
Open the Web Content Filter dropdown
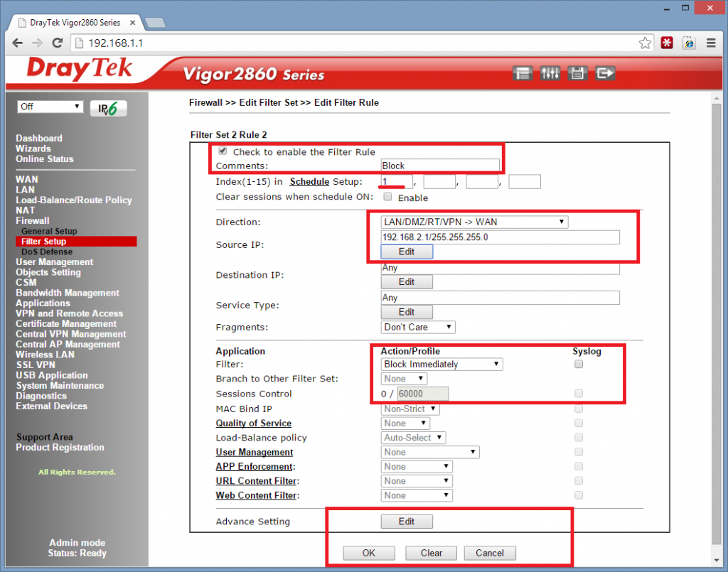[x=417, y=495]
